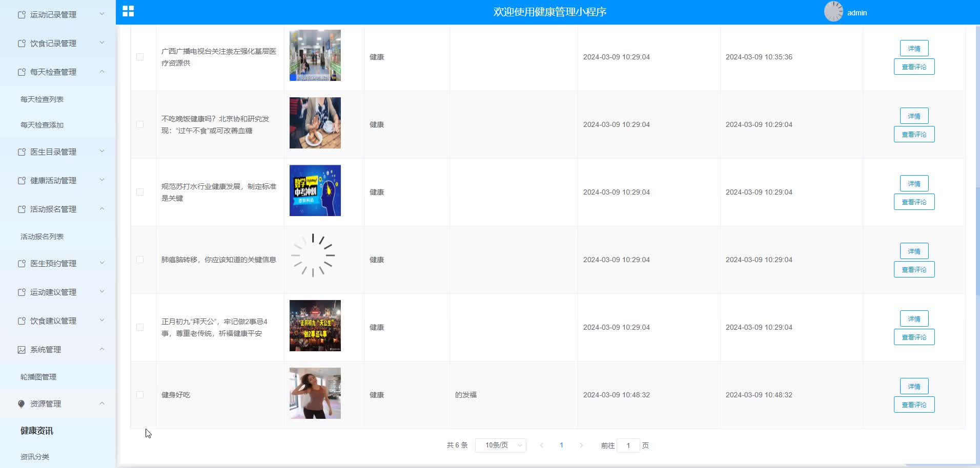
Task: Click 详情 for 不吃晚饭健康吗 row
Action: (x=914, y=116)
